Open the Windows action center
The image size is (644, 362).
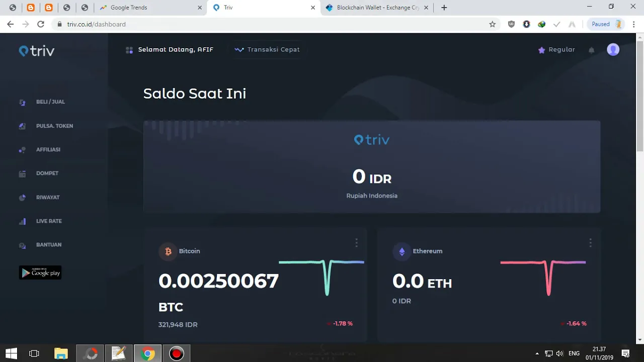click(x=625, y=353)
